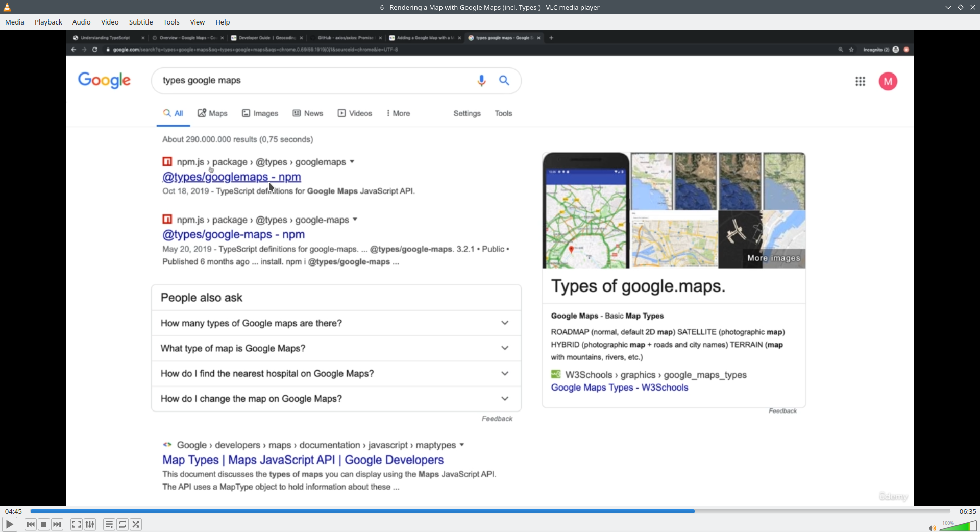The image size is (980, 532).
Task: Open a new browser tab
Action: point(551,38)
